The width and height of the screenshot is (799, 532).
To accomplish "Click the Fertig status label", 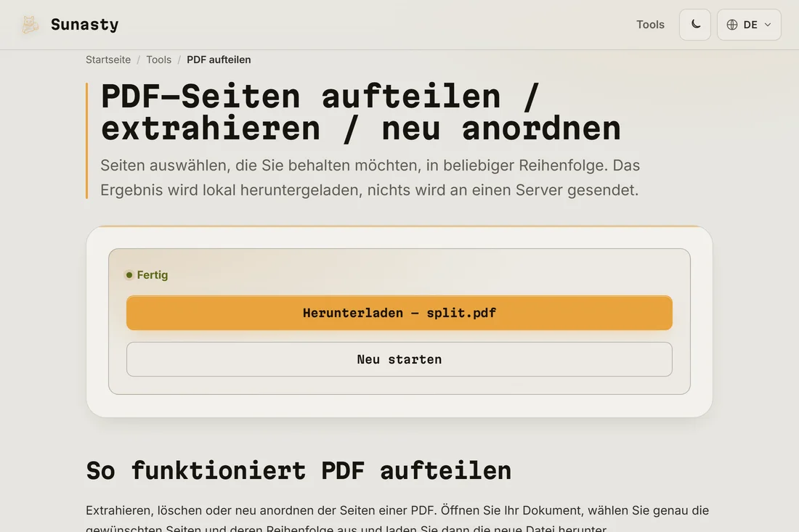I will pos(153,275).
